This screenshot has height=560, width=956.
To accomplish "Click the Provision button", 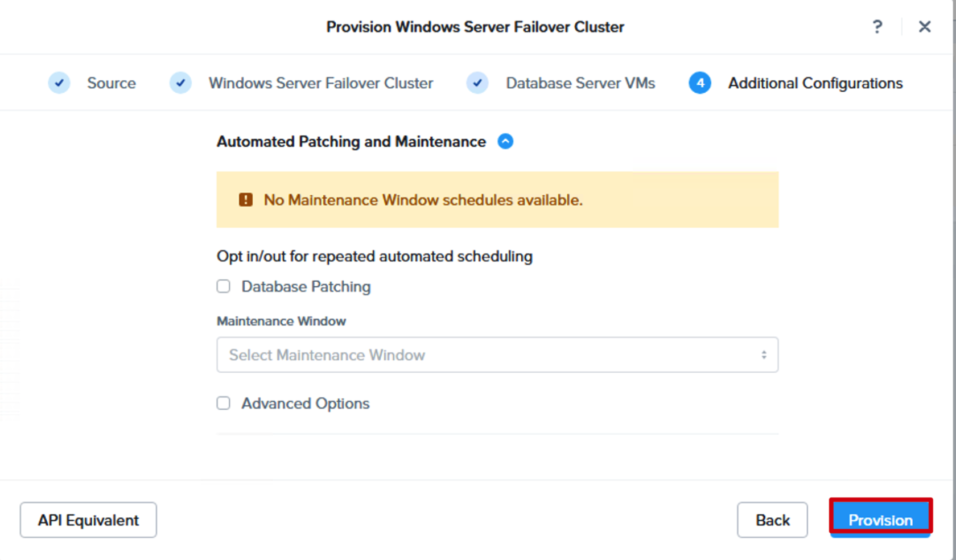I will point(880,519).
